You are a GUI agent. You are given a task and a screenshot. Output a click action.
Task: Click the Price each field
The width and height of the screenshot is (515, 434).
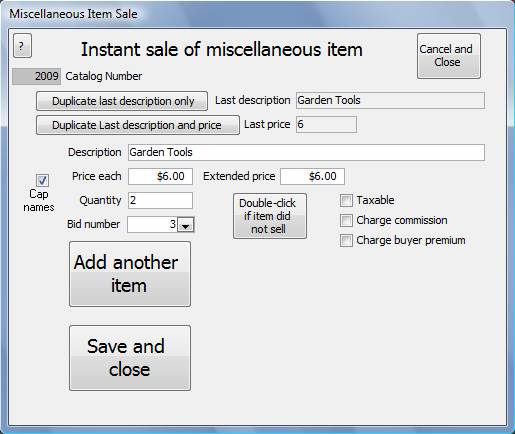click(x=160, y=176)
